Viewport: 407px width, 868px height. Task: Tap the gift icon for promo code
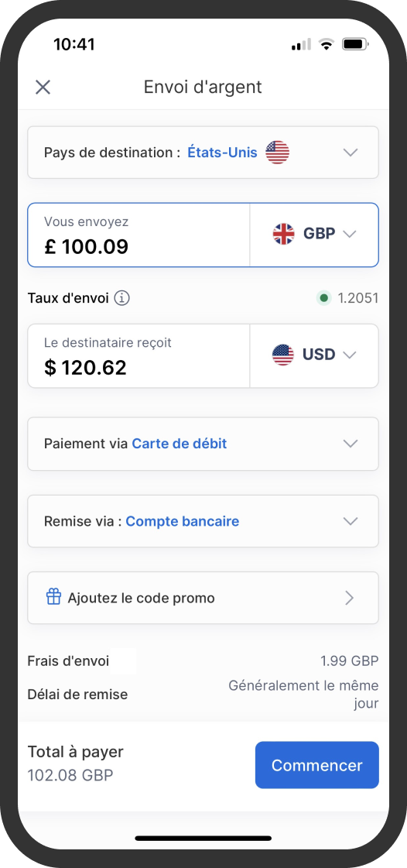click(53, 597)
